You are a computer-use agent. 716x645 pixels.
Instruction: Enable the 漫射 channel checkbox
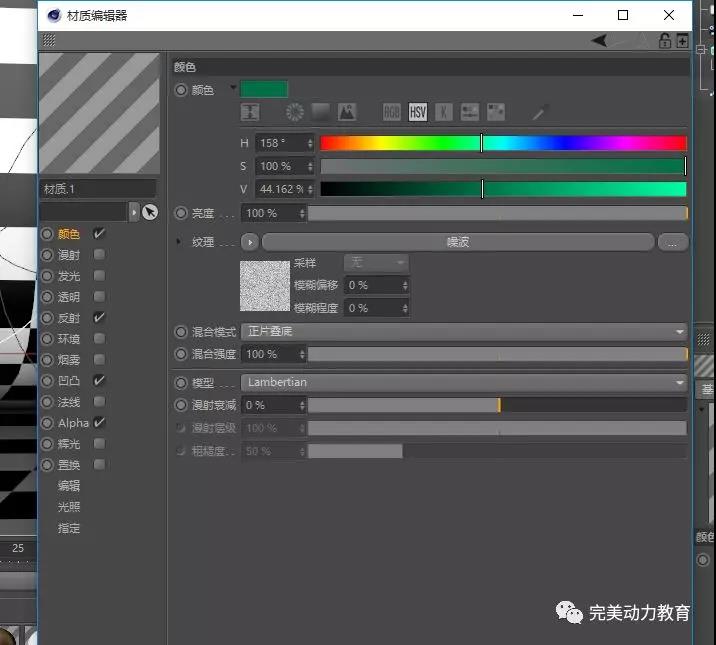[x=99, y=255]
